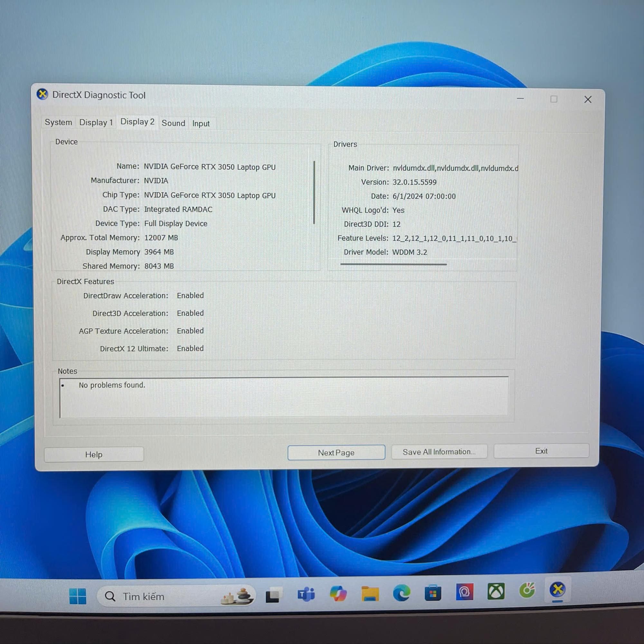Launch the Xbox app from the taskbar
The image size is (644, 644).
click(496, 592)
